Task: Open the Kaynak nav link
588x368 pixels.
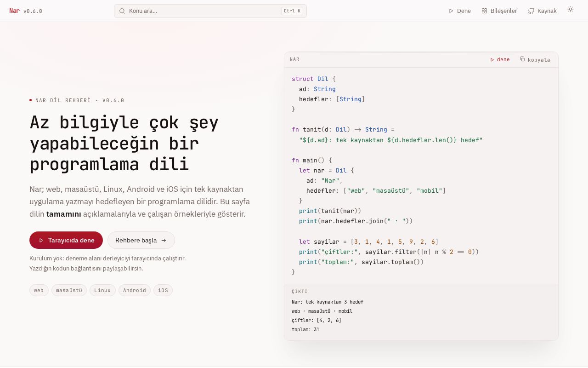Action: click(542, 11)
